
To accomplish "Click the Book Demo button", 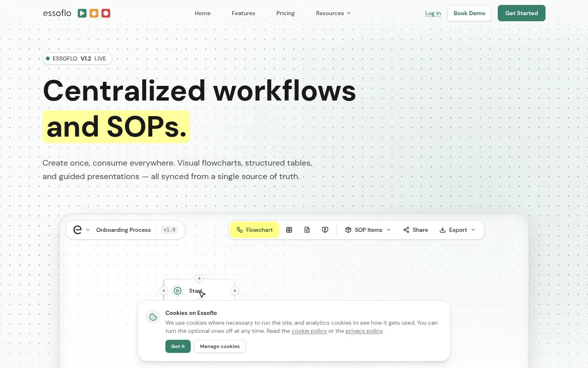I will [469, 13].
